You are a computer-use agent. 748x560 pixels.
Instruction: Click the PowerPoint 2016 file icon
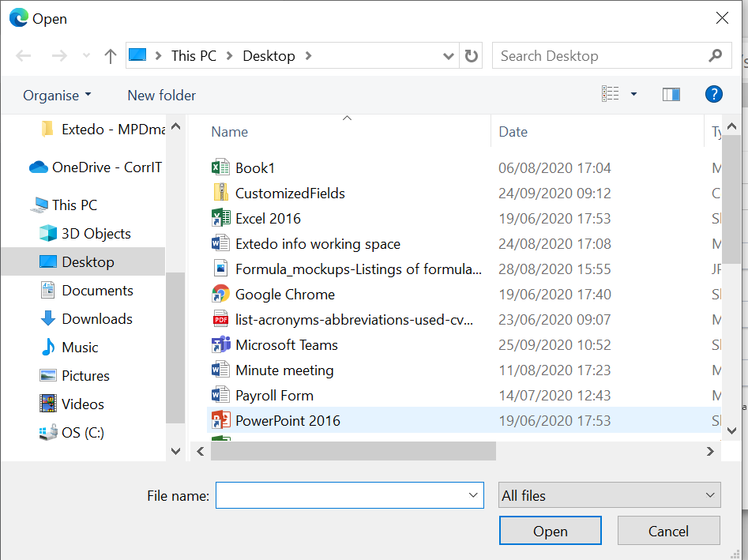click(220, 421)
